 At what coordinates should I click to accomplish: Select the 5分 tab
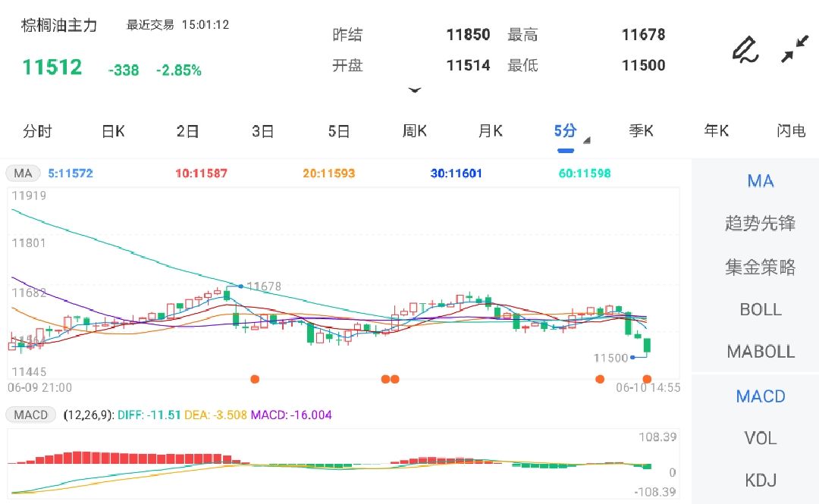point(565,131)
